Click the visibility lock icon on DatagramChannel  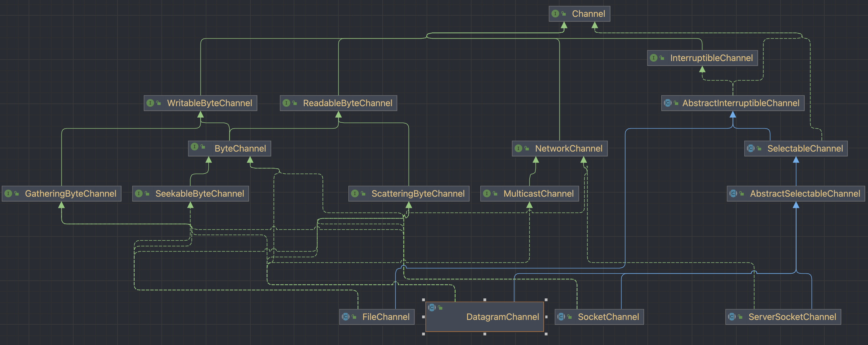tap(440, 308)
